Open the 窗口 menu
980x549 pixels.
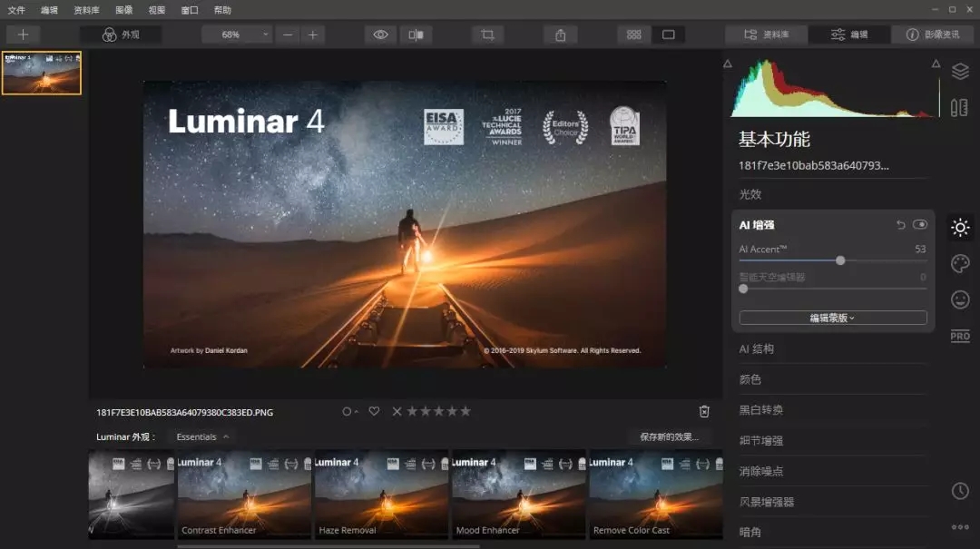point(190,10)
